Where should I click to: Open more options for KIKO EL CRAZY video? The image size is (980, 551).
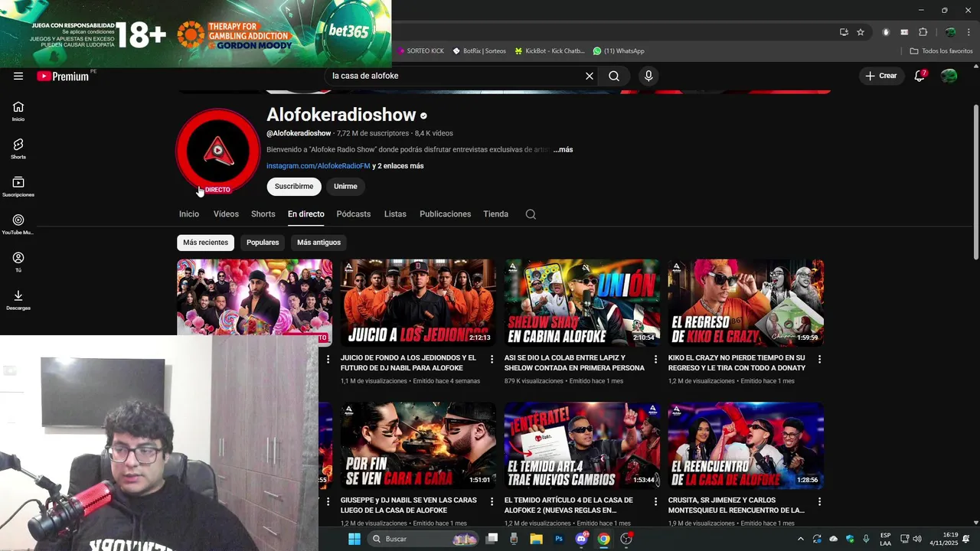pyautogui.click(x=819, y=359)
